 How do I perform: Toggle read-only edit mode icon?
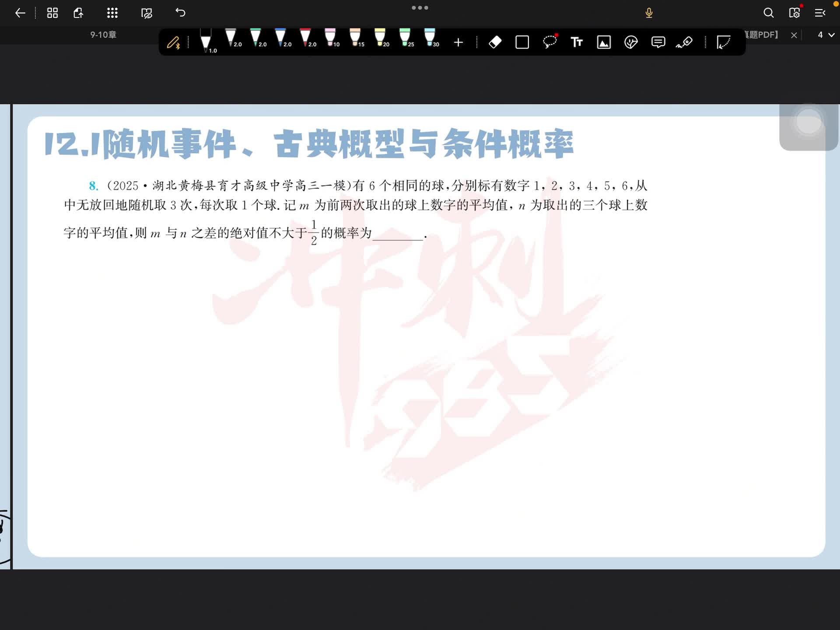[x=147, y=13]
